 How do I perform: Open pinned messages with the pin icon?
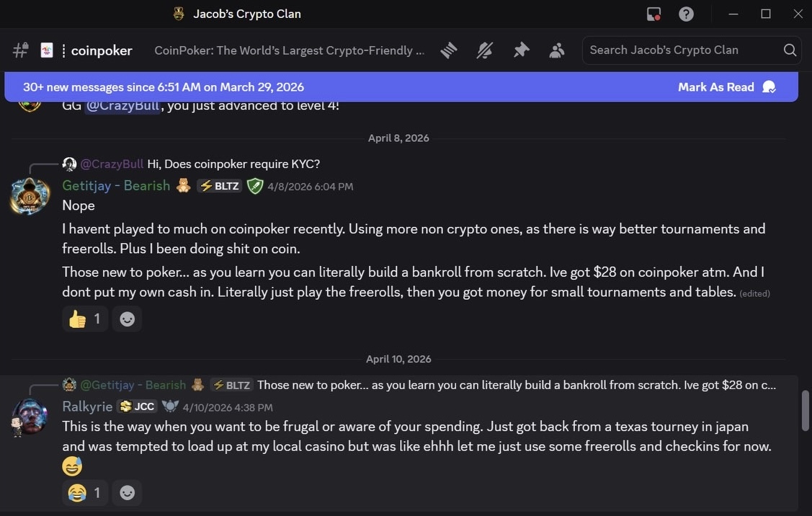point(521,50)
